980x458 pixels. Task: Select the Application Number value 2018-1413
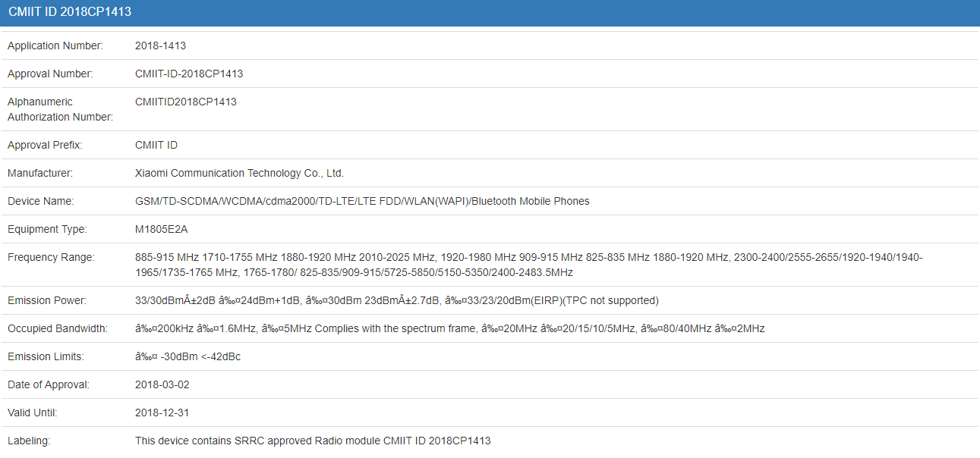[160, 45]
